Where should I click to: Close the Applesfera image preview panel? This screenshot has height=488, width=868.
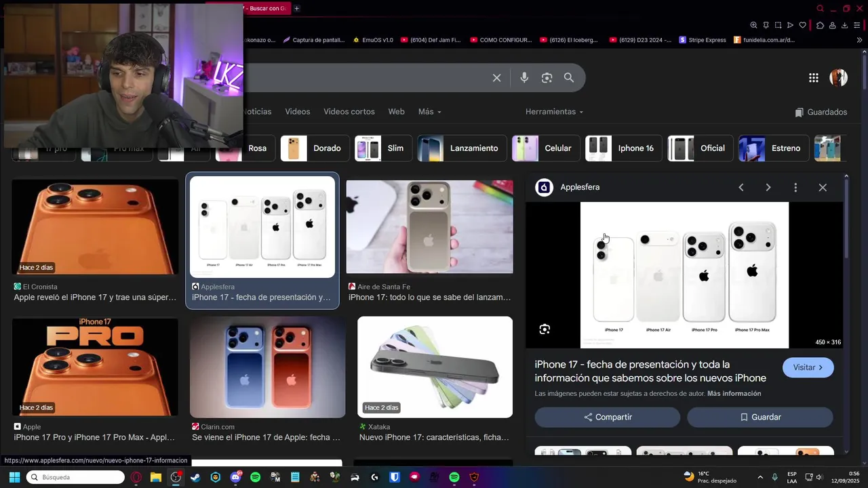point(823,187)
